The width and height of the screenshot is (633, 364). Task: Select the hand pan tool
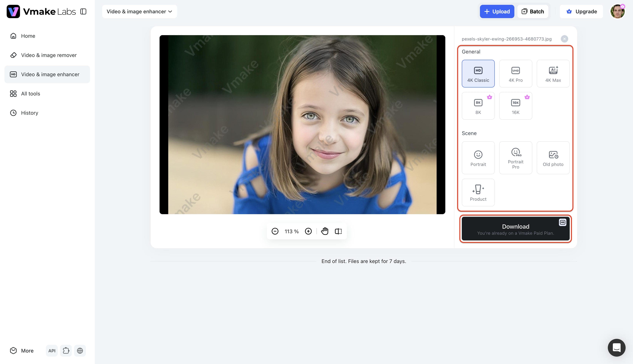coord(325,232)
